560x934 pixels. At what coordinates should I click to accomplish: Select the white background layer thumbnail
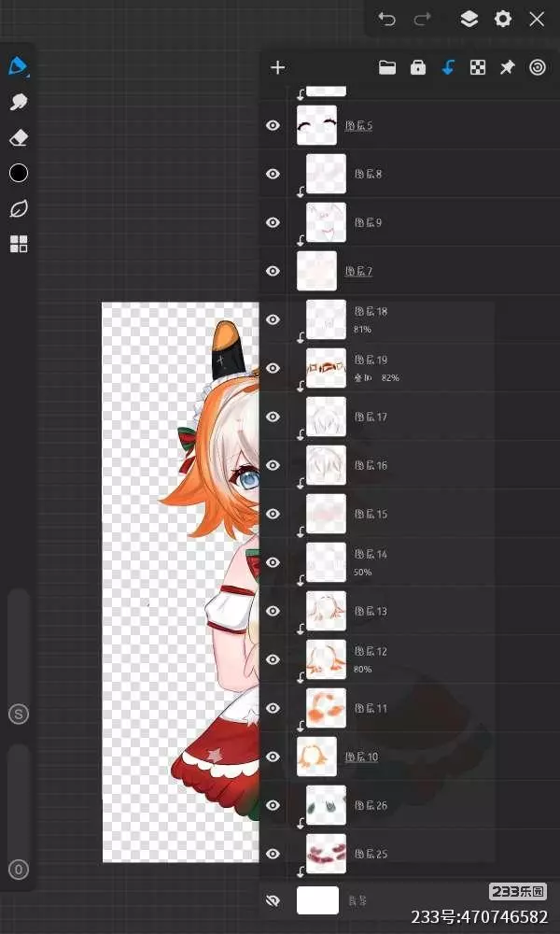[317, 900]
